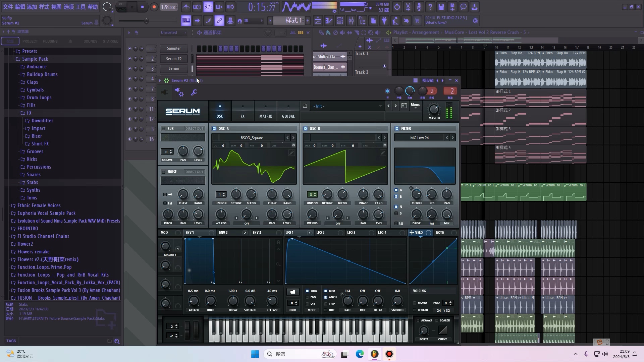The image size is (644, 362).
Task: Switch to Serum FX tab
Action: tap(243, 111)
